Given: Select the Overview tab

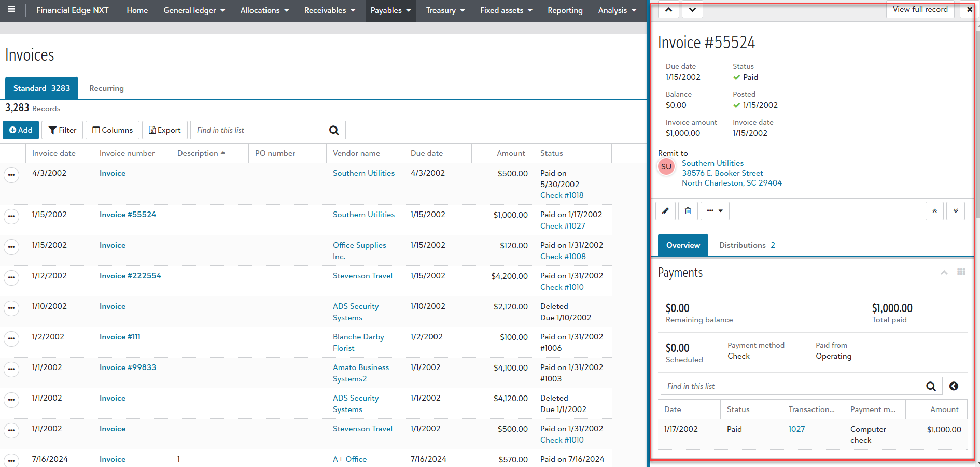Looking at the screenshot, I should click(683, 245).
